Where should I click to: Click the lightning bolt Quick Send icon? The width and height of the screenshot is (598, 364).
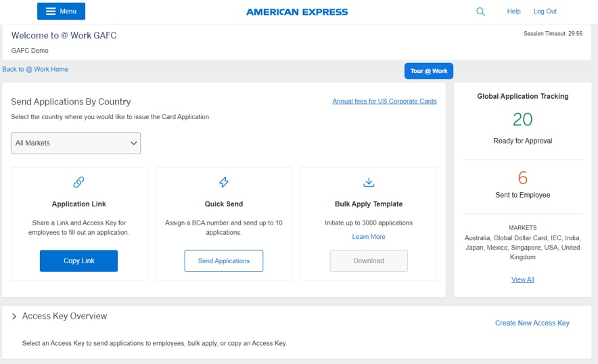click(x=224, y=182)
